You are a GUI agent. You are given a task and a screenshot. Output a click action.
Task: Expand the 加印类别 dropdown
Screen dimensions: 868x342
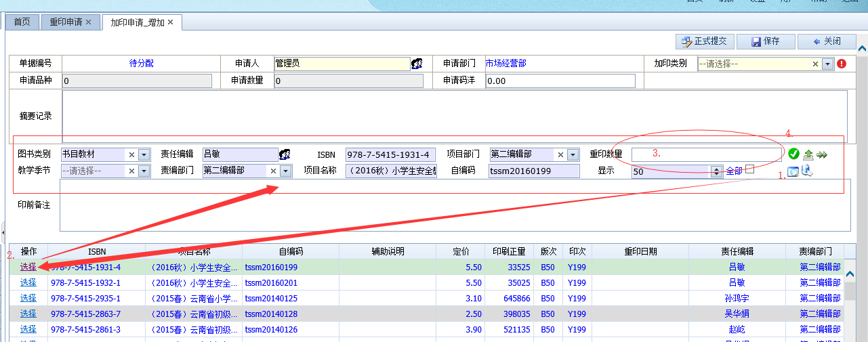[827, 64]
